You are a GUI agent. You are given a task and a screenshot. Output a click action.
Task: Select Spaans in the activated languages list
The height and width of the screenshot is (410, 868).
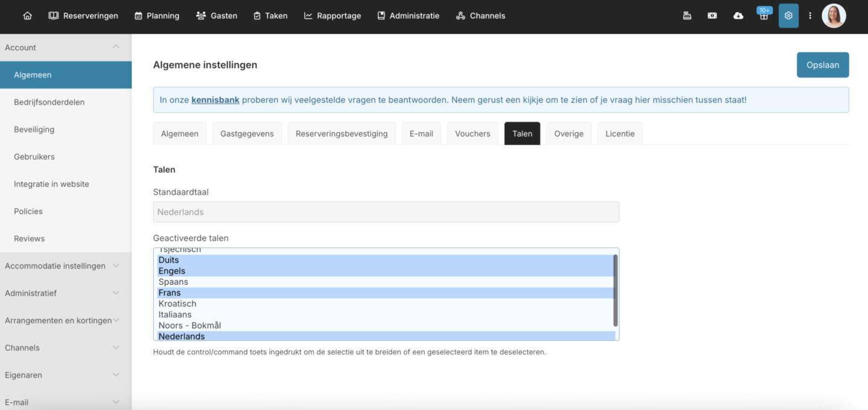(173, 282)
